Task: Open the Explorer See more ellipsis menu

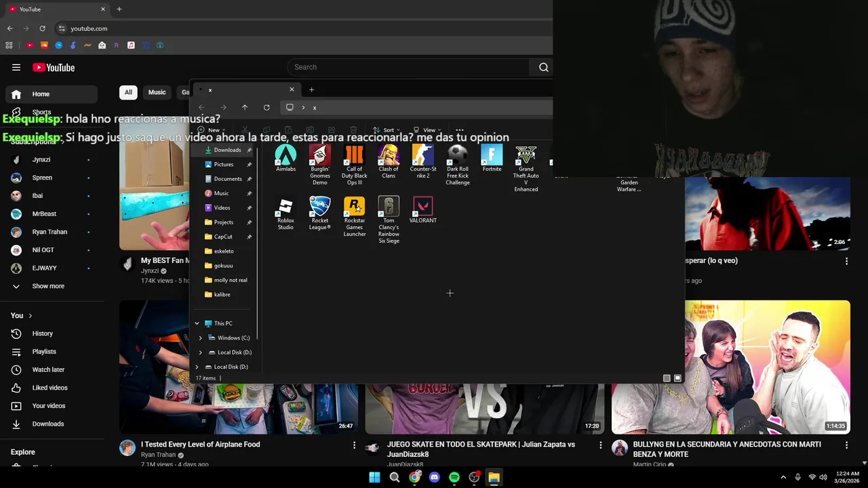Action: pos(460,129)
